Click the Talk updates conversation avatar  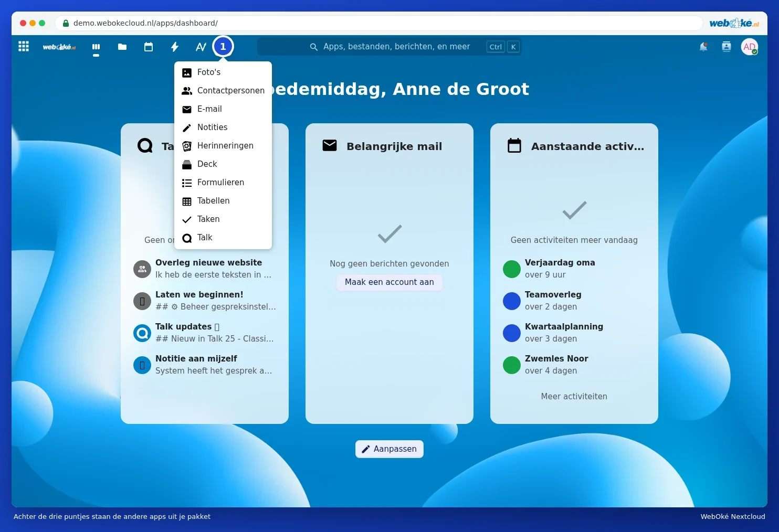142,333
